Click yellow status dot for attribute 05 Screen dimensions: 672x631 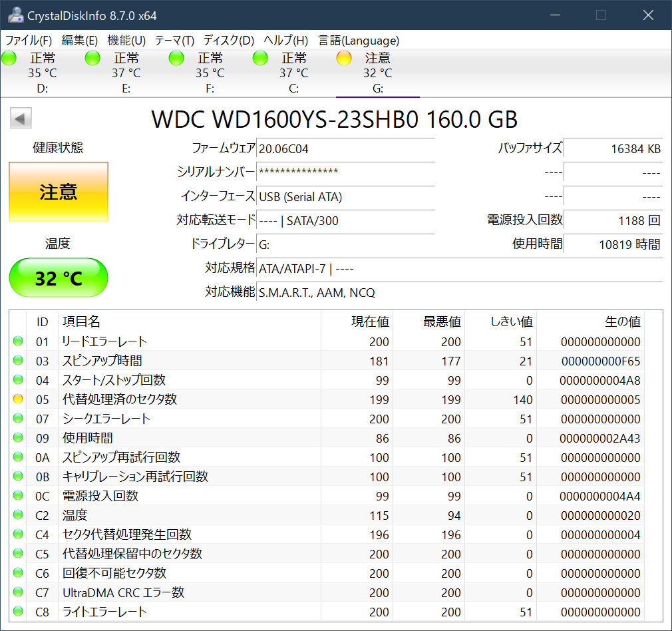coord(18,399)
